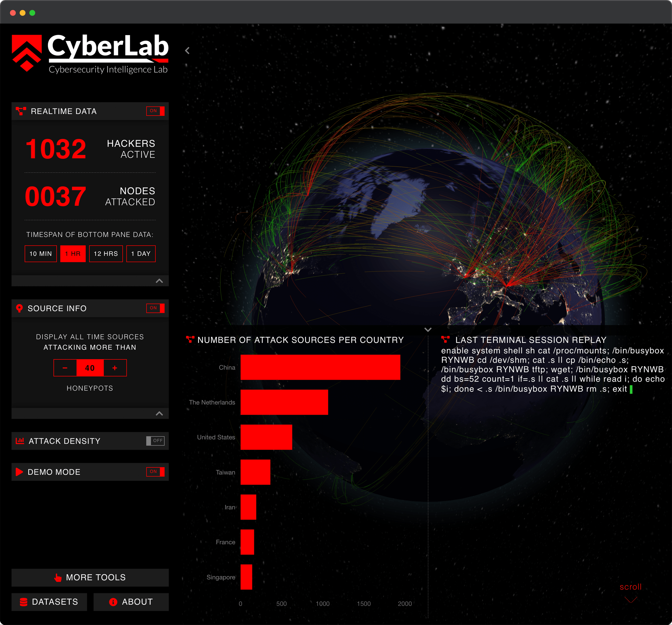Click the More Tools hand pointer icon
The height and width of the screenshot is (625, 672).
pos(58,578)
